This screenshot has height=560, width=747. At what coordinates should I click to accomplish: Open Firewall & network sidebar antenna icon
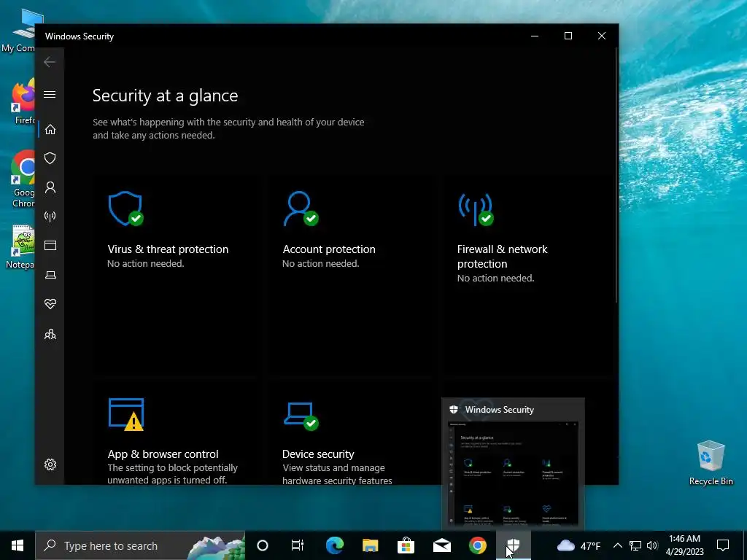[50, 217]
